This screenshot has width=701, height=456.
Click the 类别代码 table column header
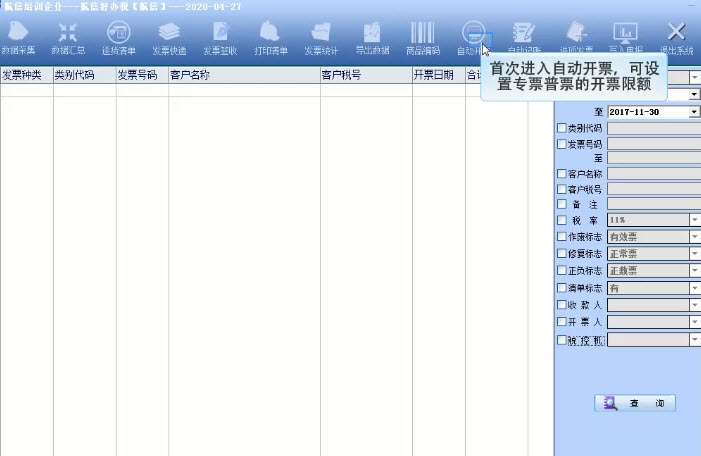coord(85,75)
